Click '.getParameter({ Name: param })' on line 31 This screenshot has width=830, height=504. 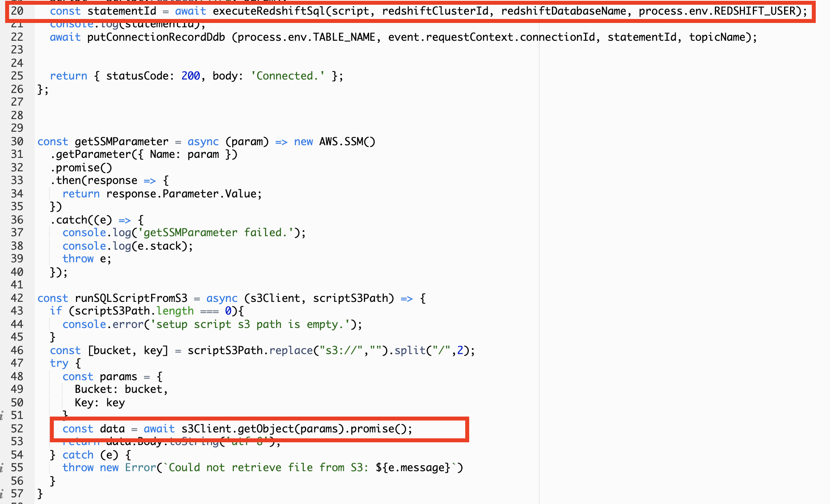144,154
